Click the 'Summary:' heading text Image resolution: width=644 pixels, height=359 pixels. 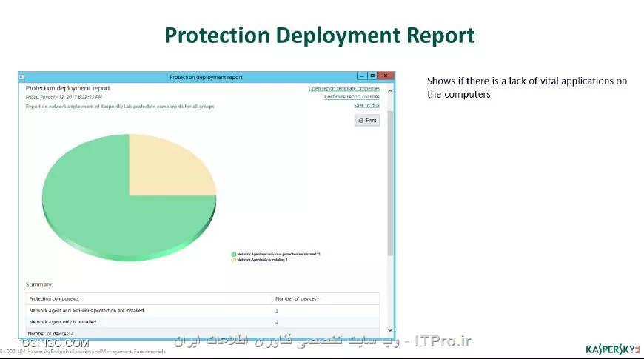[x=39, y=285]
